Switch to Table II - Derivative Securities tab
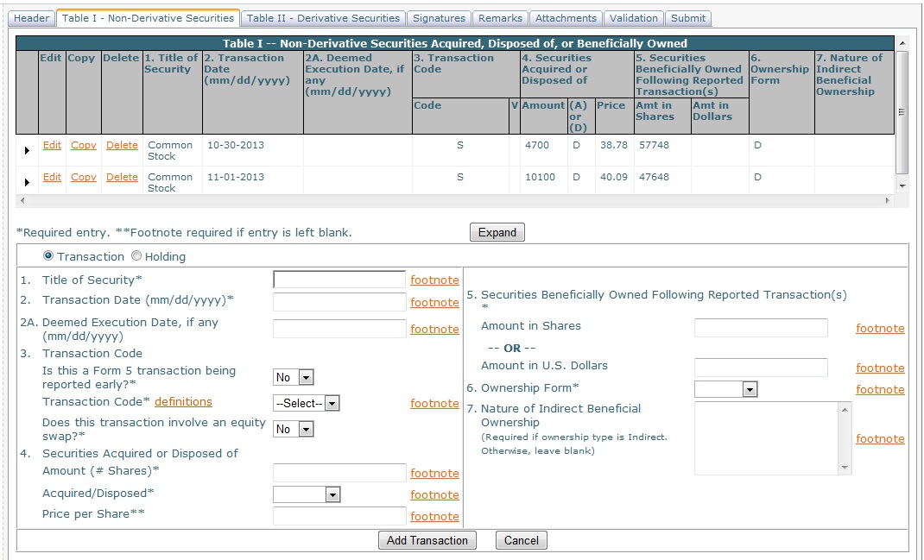The height and width of the screenshot is (560, 924). [x=323, y=18]
